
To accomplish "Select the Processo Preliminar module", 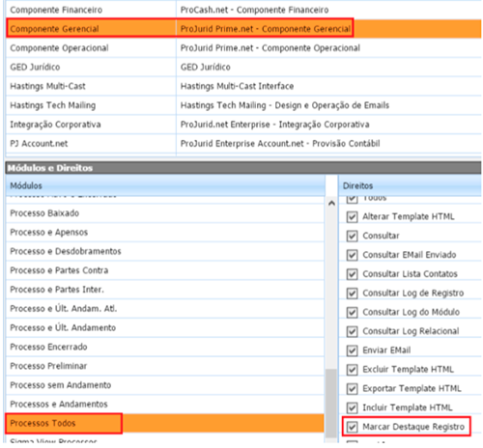I will tap(165, 366).
